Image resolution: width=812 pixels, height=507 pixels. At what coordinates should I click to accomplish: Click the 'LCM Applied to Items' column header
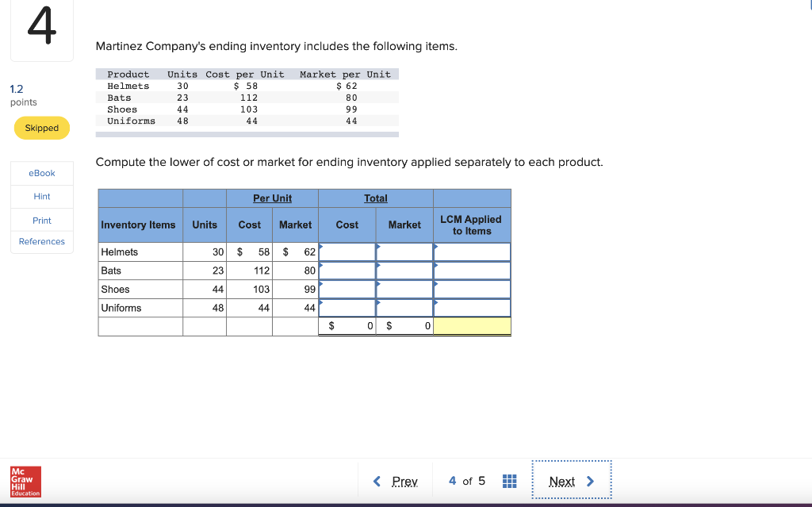click(x=471, y=225)
